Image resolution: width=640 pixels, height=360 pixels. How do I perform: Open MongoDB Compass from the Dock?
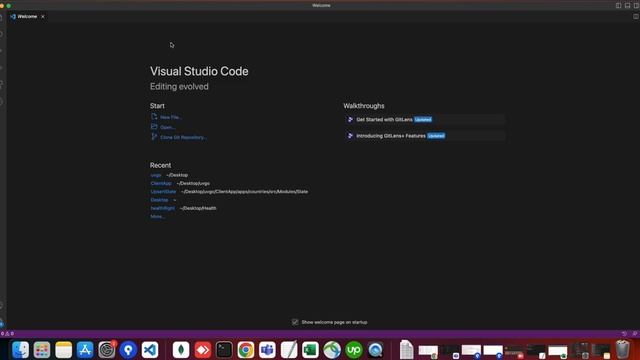[x=181, y=350]
